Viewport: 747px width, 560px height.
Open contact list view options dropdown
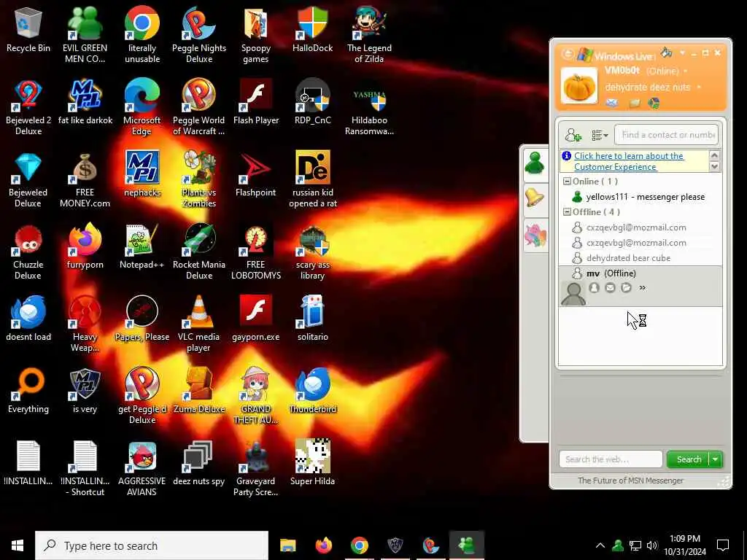point(600,136)
